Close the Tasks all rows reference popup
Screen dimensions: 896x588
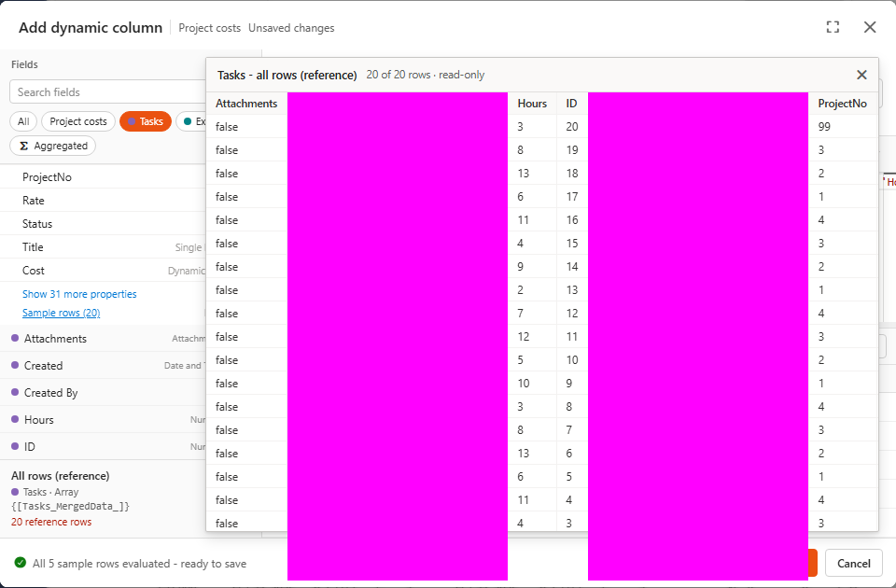click(861, 75)
